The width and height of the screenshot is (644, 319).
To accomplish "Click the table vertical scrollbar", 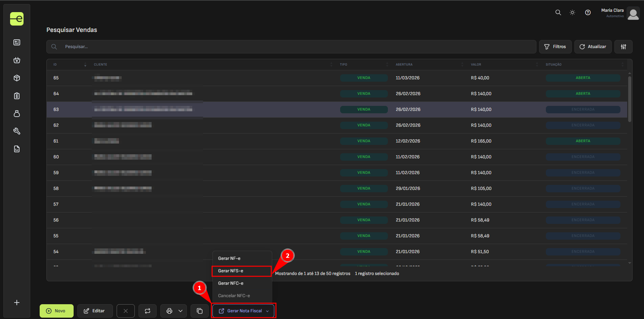I will pos(630,99).
